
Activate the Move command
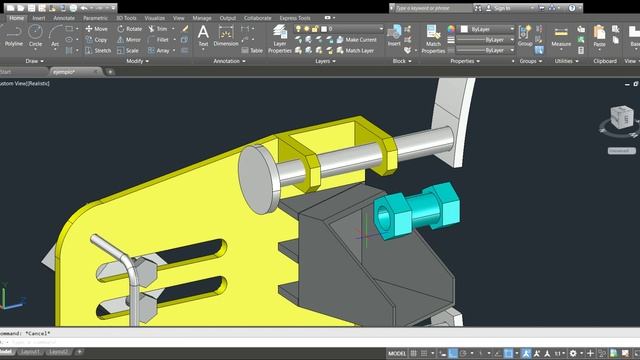tap(97, 29)
